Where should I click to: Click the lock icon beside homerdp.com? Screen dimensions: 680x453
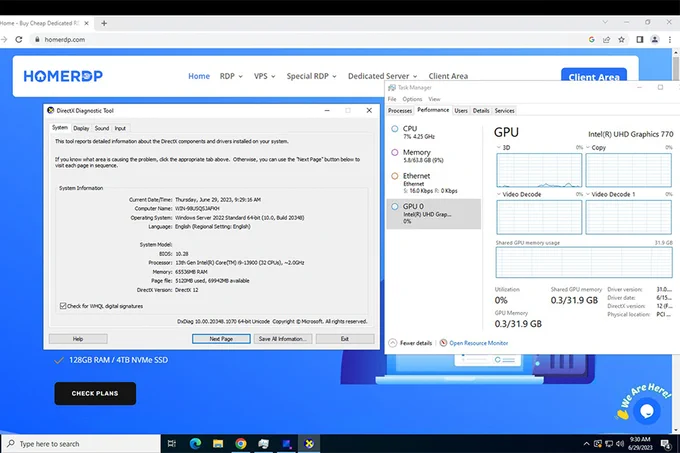click(37, 39)
